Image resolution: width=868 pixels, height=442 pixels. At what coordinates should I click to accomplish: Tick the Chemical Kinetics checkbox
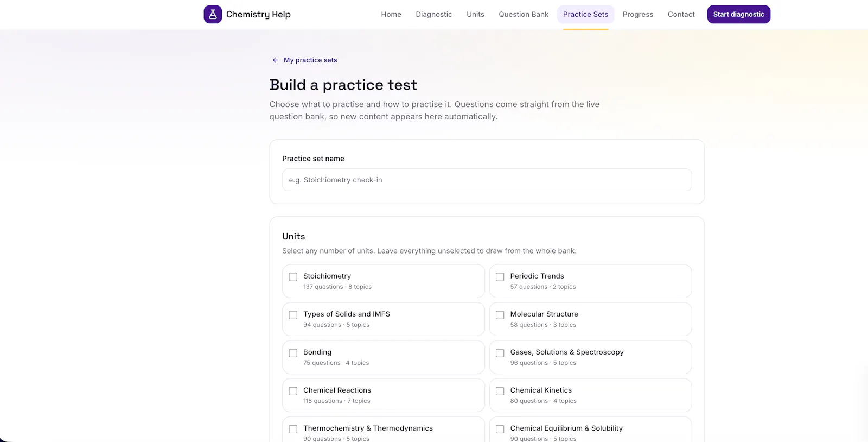(x=500, y=391)
